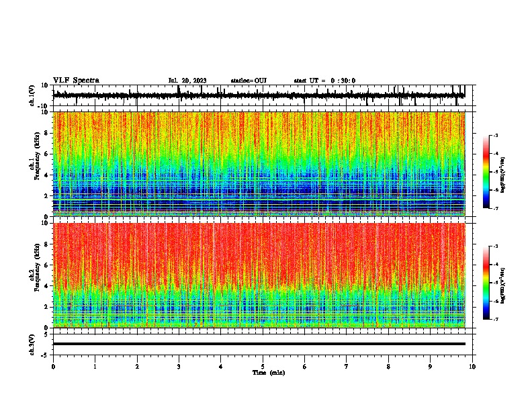Click the "8" kHz tick of ch.1 spectrogram

[46, 133]
